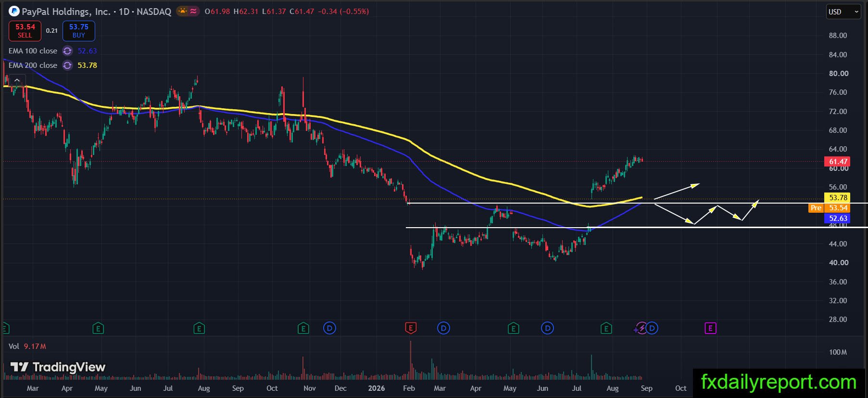The image size is (868, 398).
Task: Click the Feb label on the time axis
Action: [409, 388]
